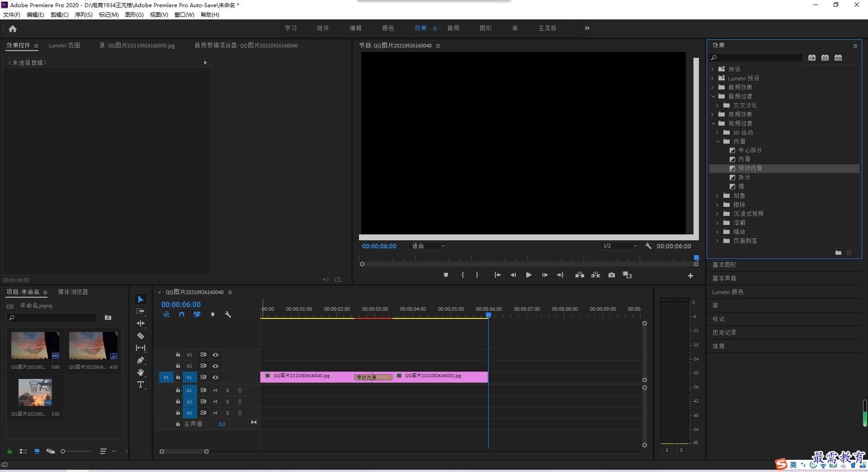868x472 pixels.
Task: Select the Slip tool
Action: (141, 348)
